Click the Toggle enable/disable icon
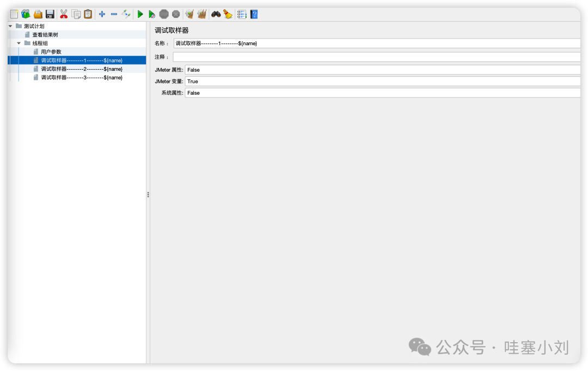The image size is (588, 371). [x=126, y=14]
